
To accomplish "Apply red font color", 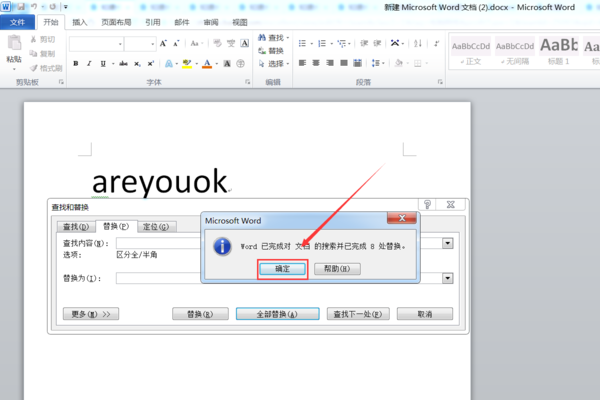I will (207, 64).
